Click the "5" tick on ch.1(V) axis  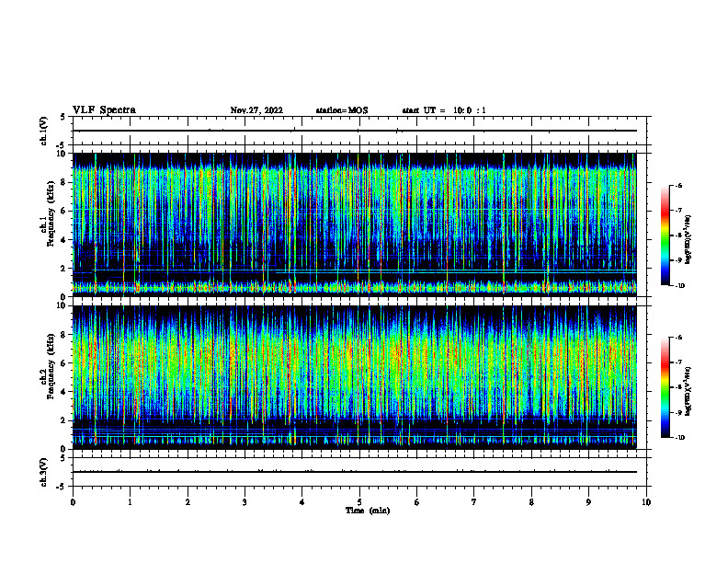tap(63, 117)
